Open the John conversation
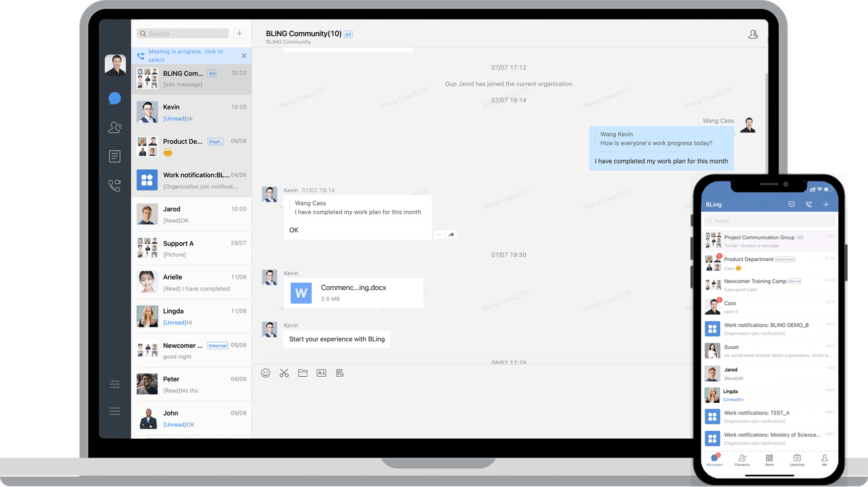 coord(192,418)
